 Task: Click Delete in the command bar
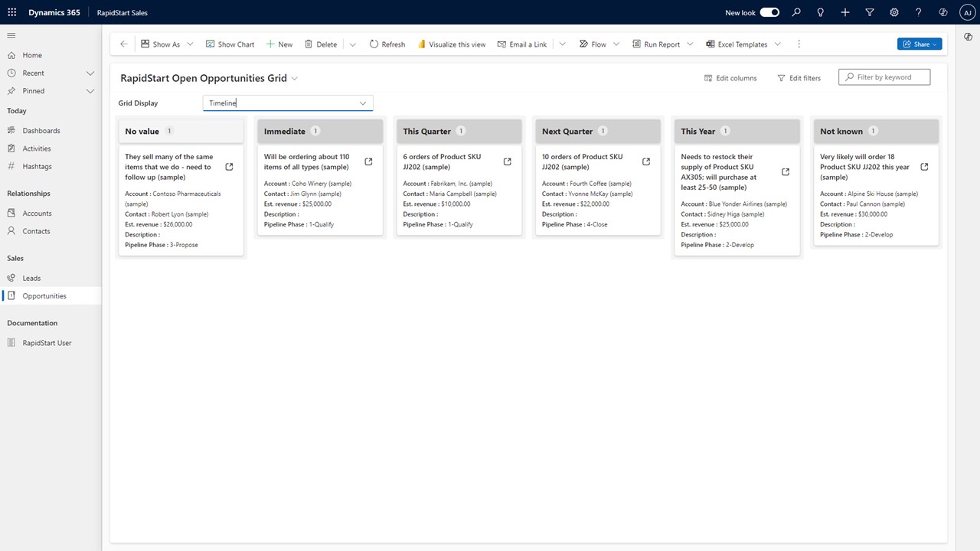coord(321,44)
